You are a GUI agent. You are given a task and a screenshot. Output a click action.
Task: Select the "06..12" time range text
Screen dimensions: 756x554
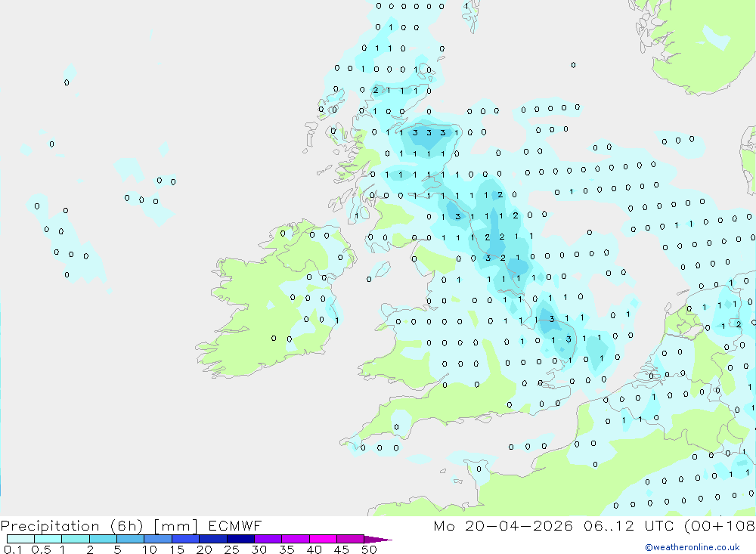(609, 525)
